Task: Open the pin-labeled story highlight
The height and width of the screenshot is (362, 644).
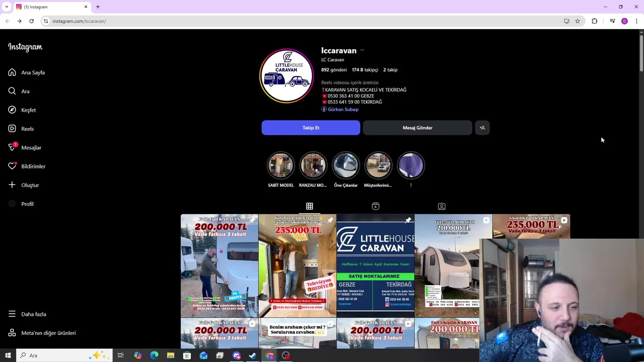Action: (411, 165)
